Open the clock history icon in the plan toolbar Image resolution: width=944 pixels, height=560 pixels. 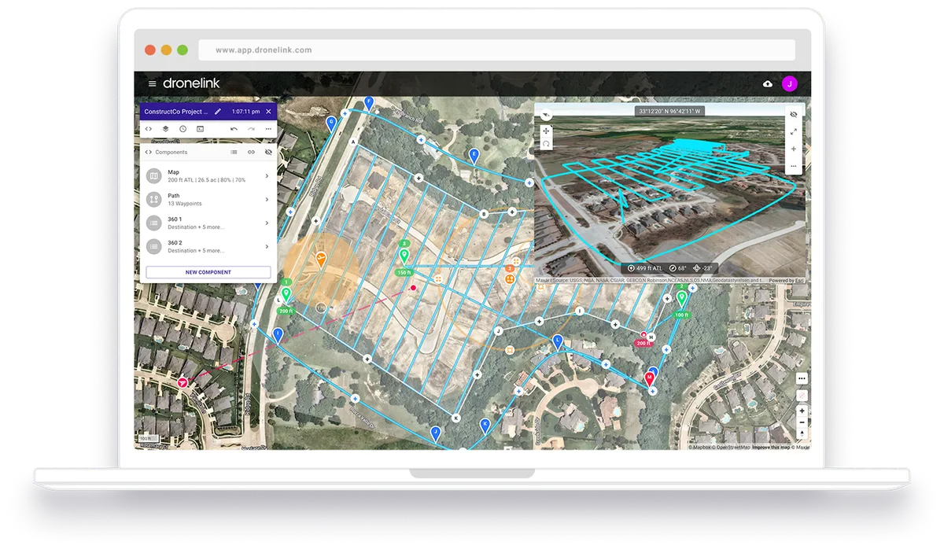[x=183, y=129]
